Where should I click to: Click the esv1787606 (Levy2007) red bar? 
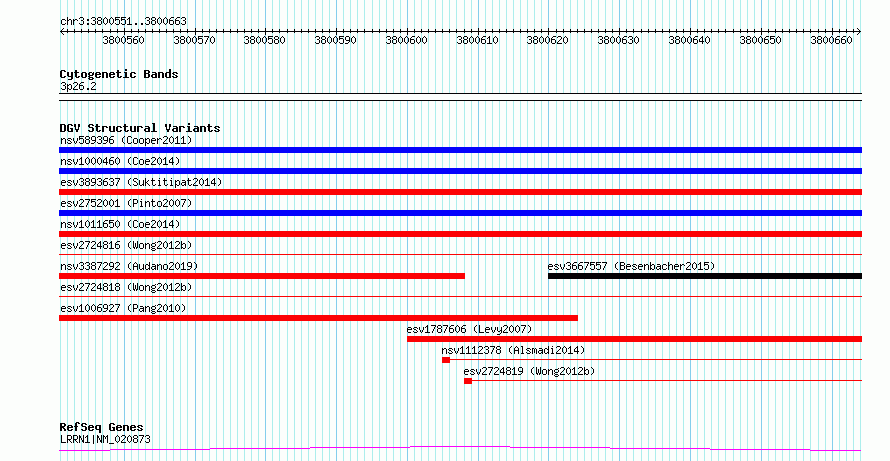634,339
